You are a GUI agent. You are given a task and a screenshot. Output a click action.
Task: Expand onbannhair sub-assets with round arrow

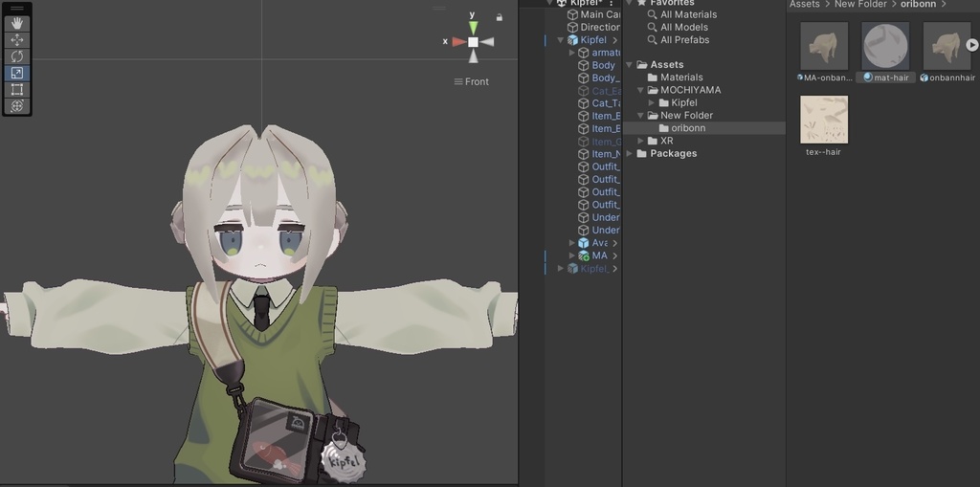pyautogui.click(x=972, y=45)
